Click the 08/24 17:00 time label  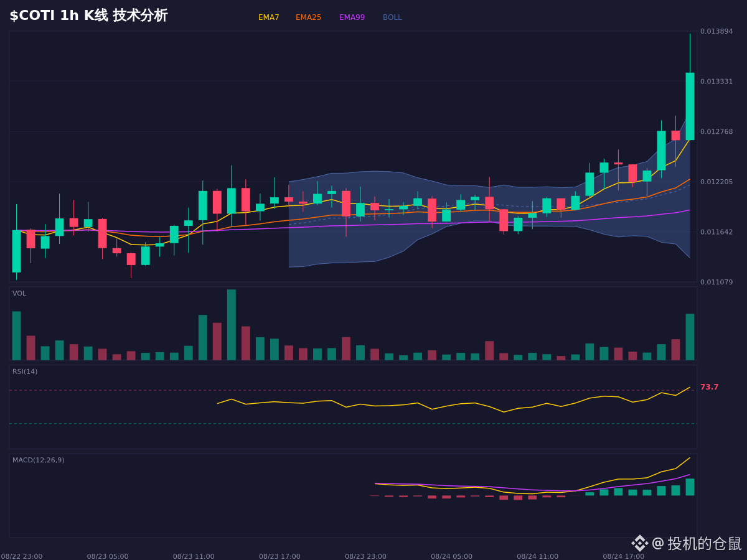click(624, 556)
